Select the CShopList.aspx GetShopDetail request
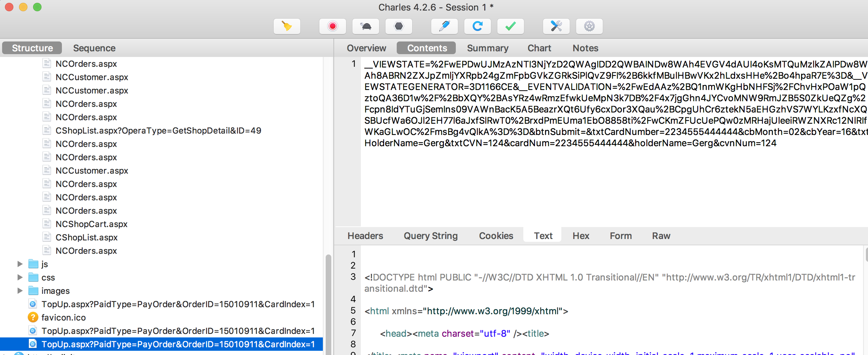 [158, 130]
